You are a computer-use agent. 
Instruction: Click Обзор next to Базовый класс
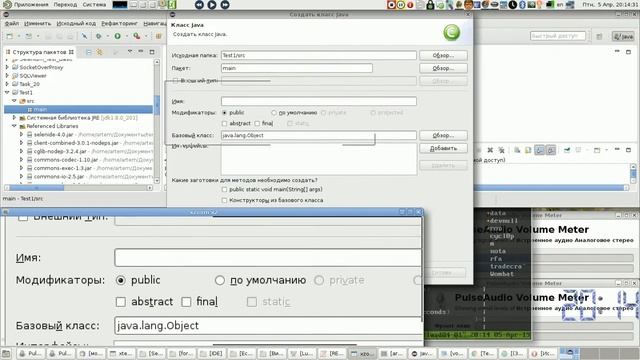pyautogui.click(x=443, y=135)
